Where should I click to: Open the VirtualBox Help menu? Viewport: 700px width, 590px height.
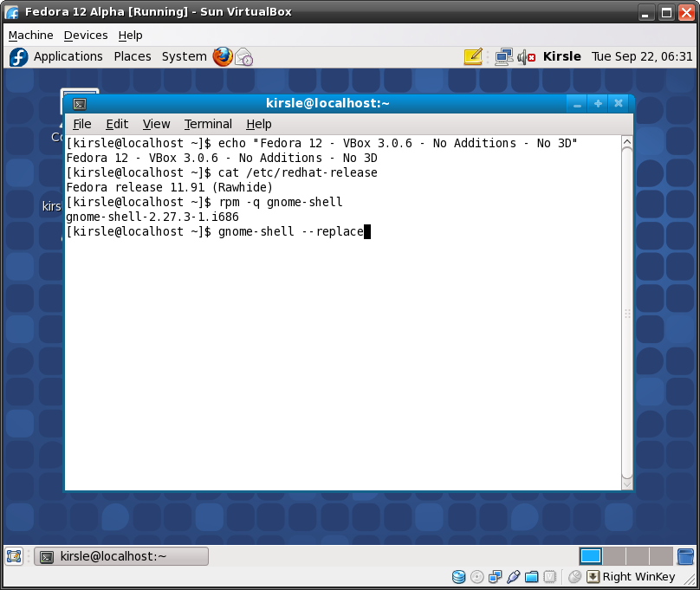pyautogui.click(x=130, y=35)
